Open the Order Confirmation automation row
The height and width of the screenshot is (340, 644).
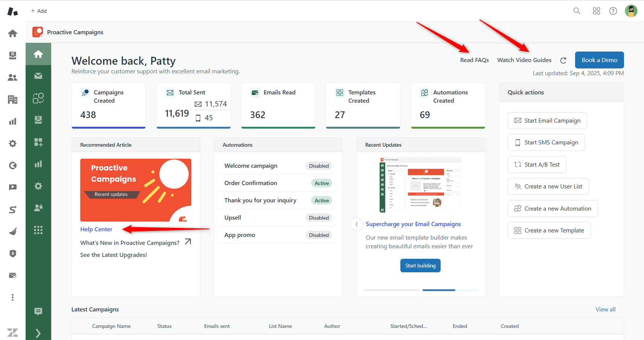pyautogui.click(x=278, y=183)
